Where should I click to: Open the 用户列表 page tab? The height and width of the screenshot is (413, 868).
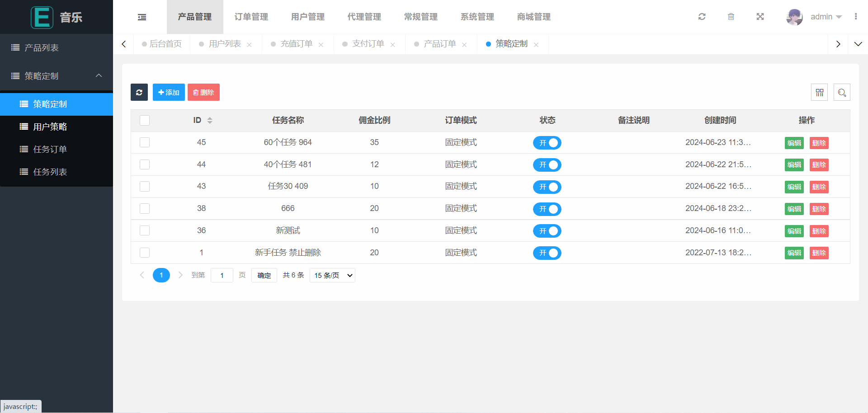tap(225, 44)
